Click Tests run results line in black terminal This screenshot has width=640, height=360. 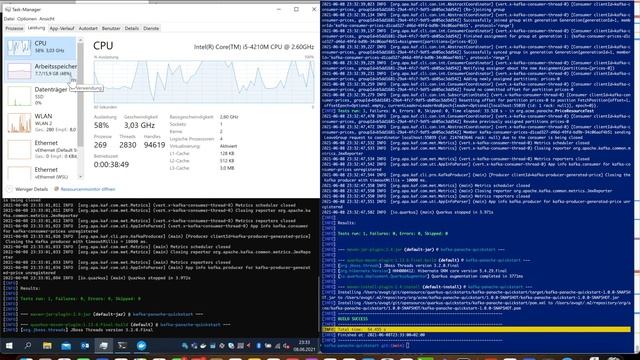(80, 299)
